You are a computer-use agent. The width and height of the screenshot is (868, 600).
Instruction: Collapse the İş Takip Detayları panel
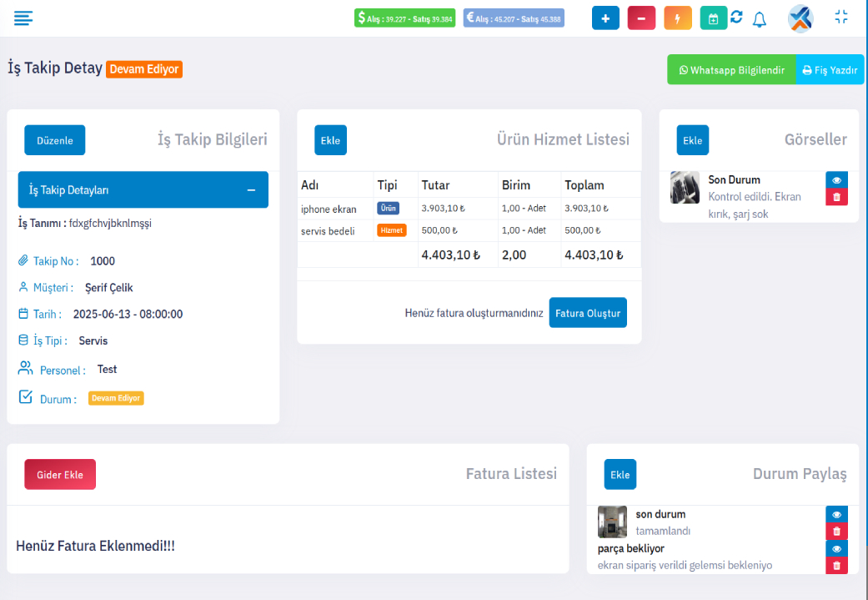click(251, 190)
